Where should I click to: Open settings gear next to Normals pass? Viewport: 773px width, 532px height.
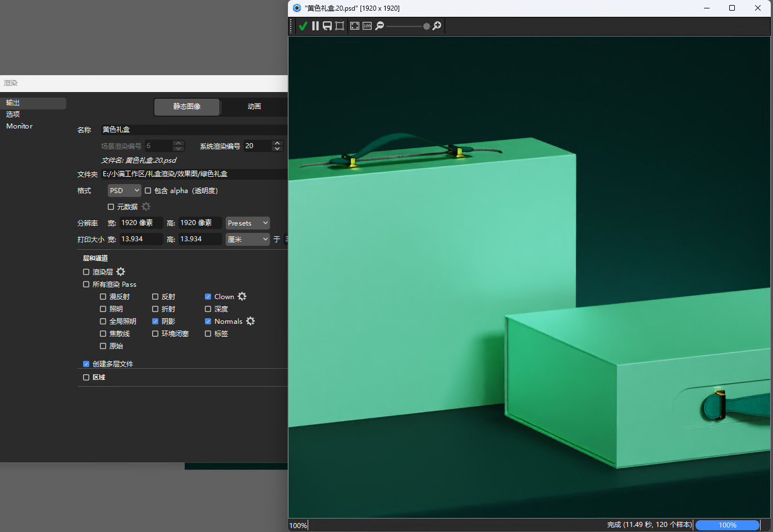[x=250, y=321]
